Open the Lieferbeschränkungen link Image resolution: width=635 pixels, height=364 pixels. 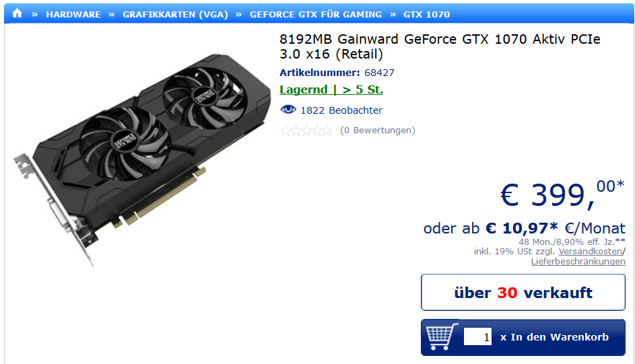tap(578, 261)
